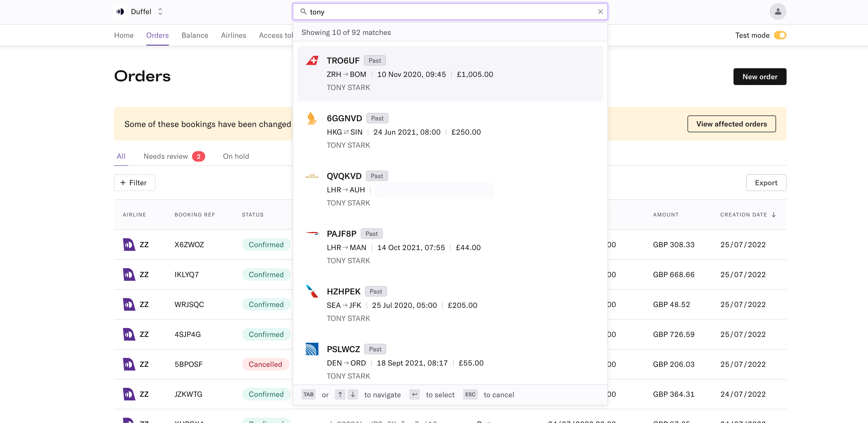Click the Duffel logo icon
Image resolution: width=868 pixels, height=423 pixels.
[120, 12]
